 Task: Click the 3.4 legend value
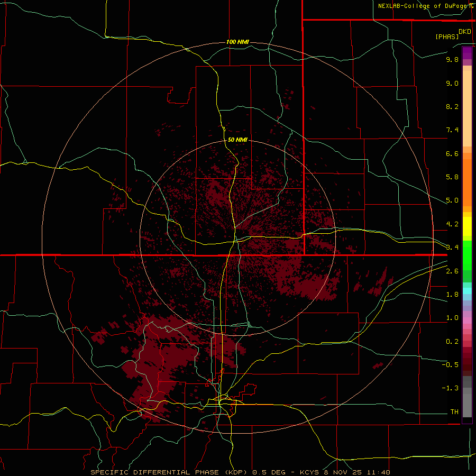pos(452,248)
